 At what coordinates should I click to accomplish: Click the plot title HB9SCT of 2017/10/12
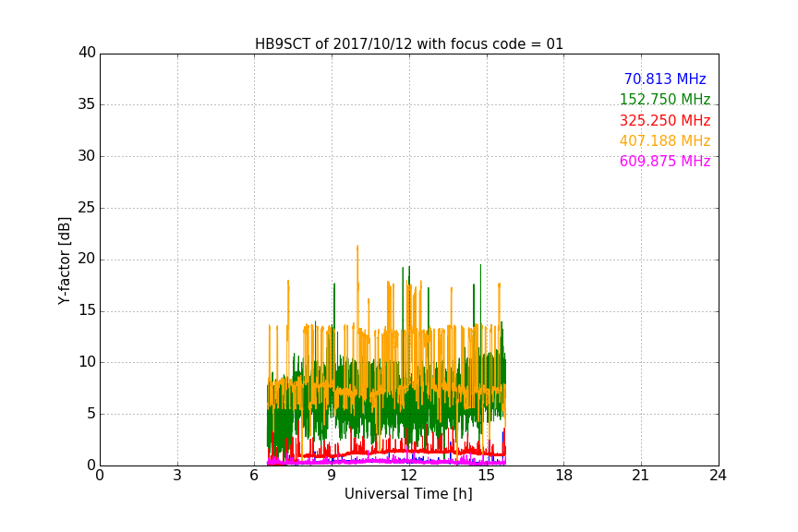point(409,44)
